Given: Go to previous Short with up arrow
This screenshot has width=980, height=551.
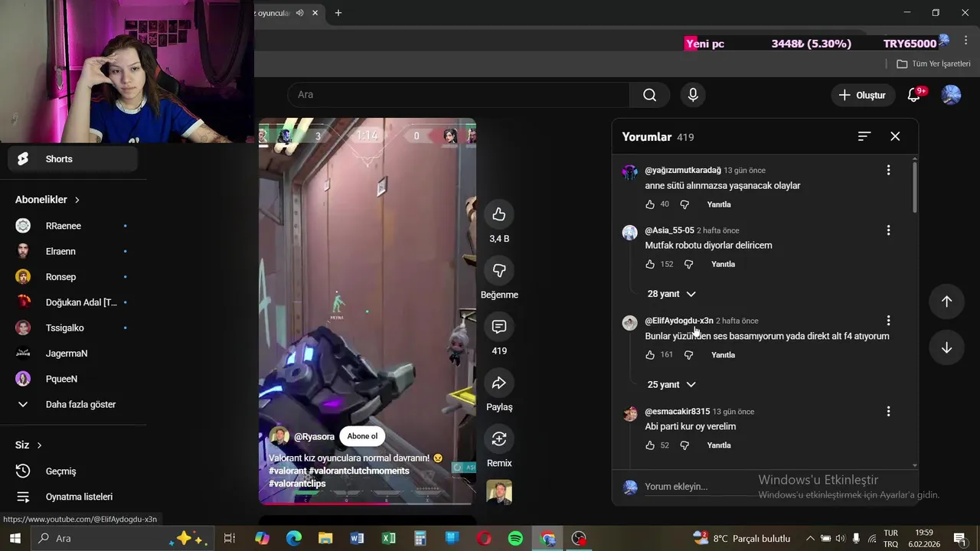Looking at the screenshot, I should (x=946, y=302).
